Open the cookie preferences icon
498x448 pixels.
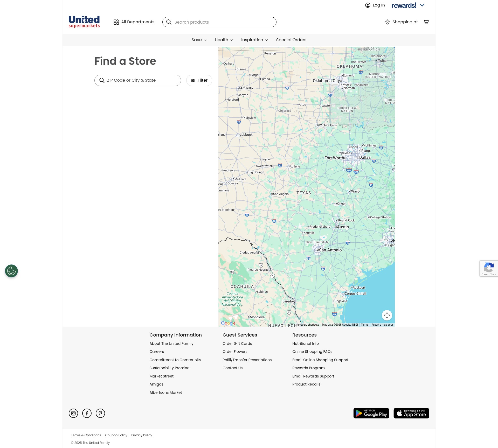point(11,271)
